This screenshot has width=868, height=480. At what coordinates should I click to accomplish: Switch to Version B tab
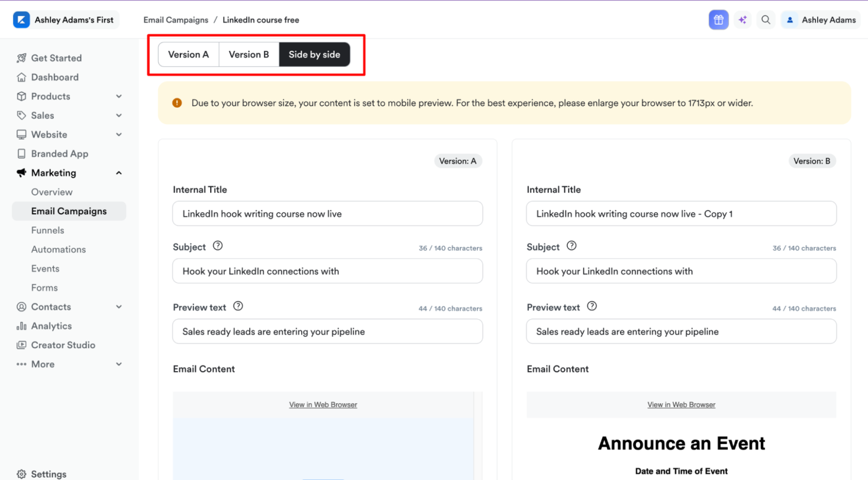click(x=249, y=55)
